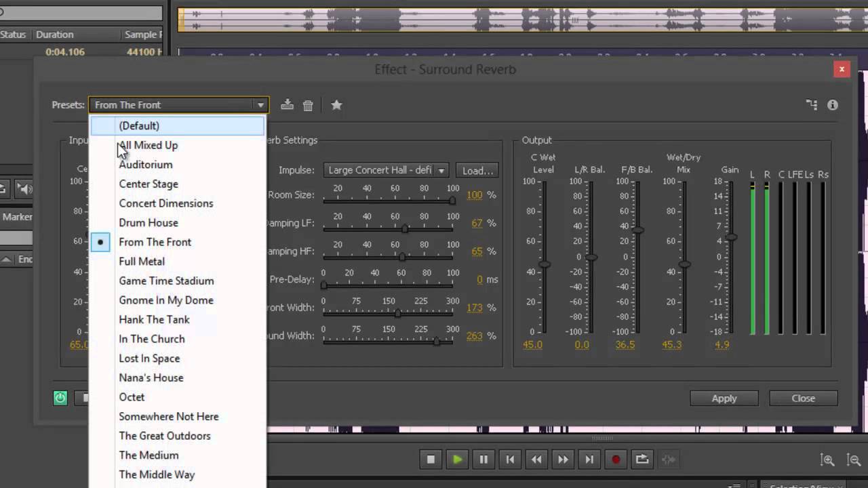This screenshot has width=868, height=488.
Task: Toggle loop playback in the transport bar
Action: [x=642, y=460]
